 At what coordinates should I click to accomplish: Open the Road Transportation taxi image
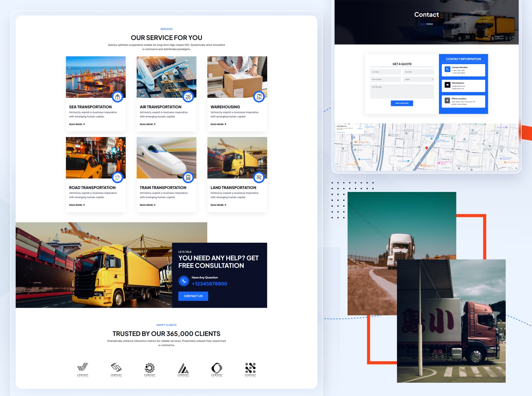point(96,158)
